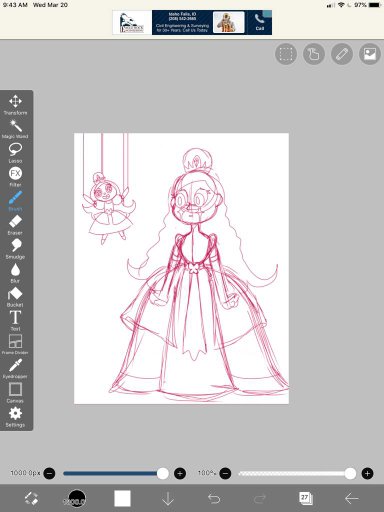Viewport: 384px width, 512px height.
Task: Select the Text tool
Action: pos(15,321)
